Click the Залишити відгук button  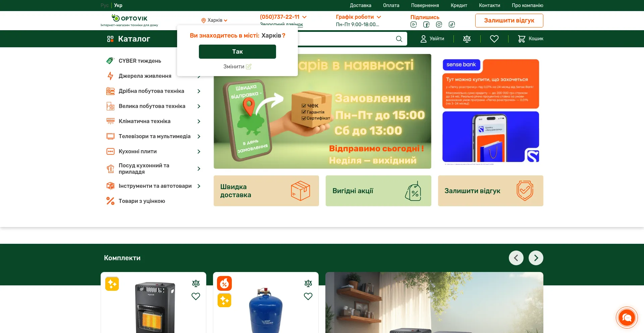(x=509, y=20)
